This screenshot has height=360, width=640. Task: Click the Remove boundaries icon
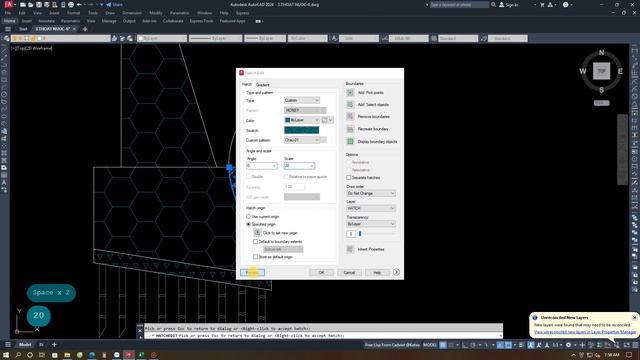[350, 116]
